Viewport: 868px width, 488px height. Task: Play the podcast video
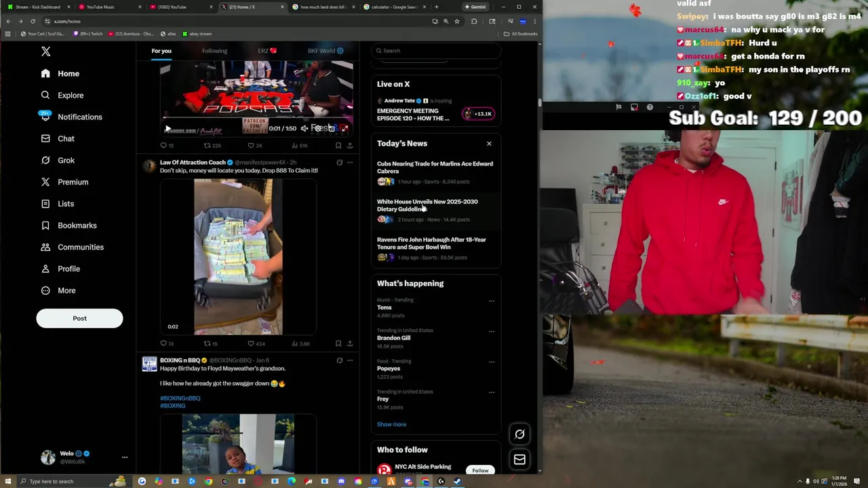(167, 128)
